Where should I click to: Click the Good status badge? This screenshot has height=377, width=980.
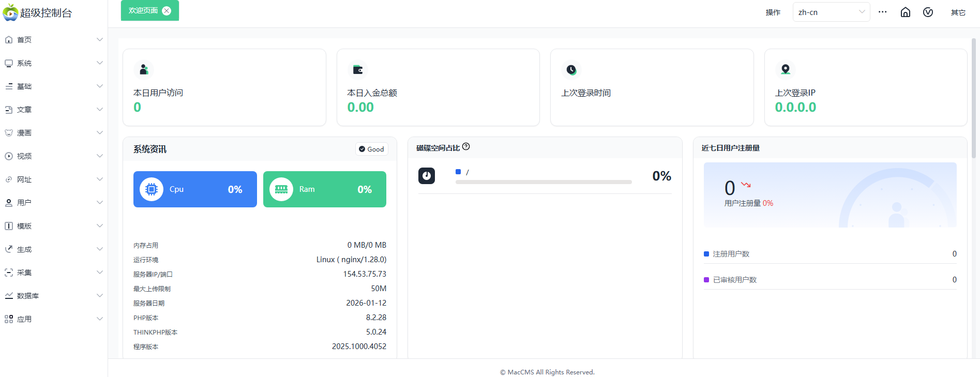click(371, 149)
